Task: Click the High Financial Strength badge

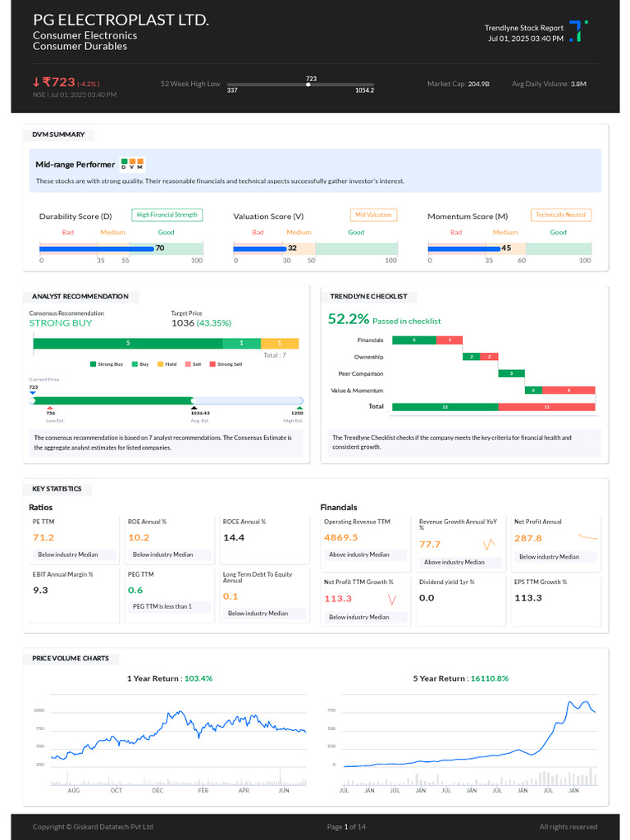Action: pos(167,215)
